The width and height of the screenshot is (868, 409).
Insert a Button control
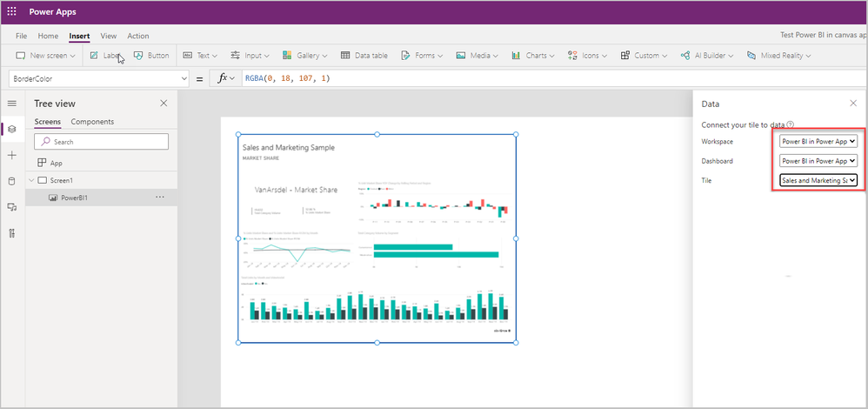[x=151, y=56]
